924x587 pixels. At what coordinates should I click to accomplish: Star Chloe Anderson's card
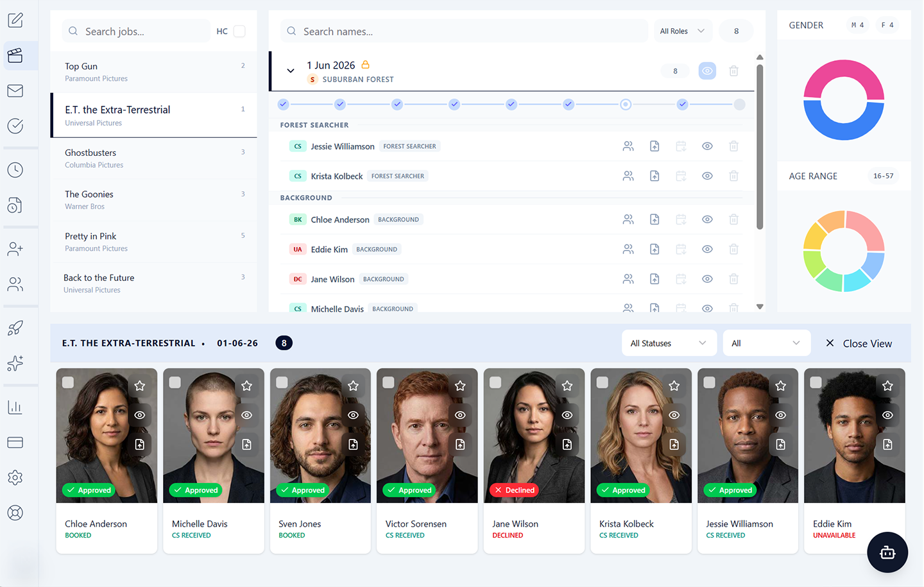(x=140, y=386)
